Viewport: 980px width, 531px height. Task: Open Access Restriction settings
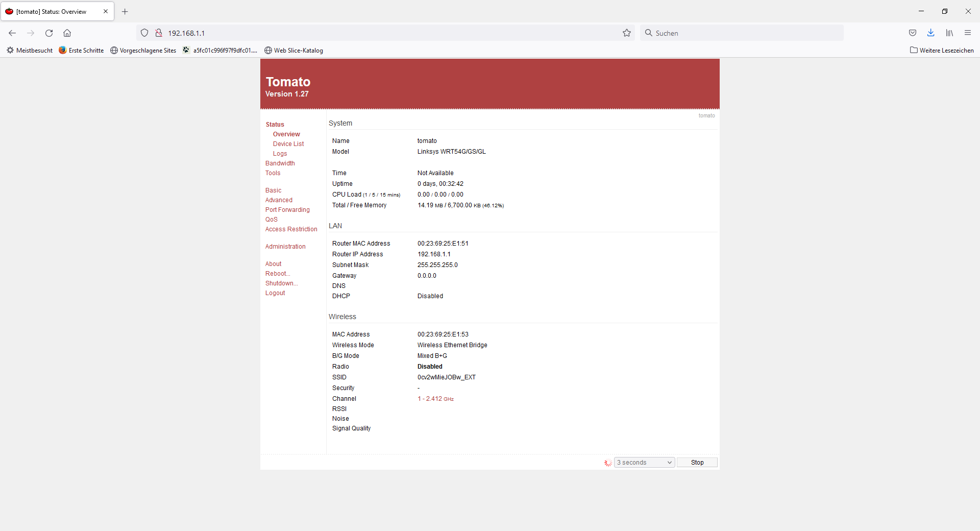click(291, 229)
